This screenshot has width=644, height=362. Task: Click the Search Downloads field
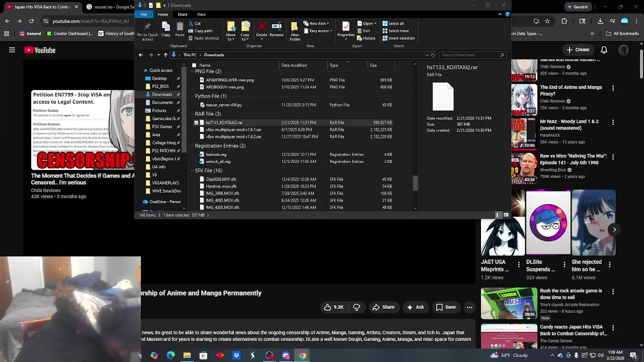click(473, 55)
